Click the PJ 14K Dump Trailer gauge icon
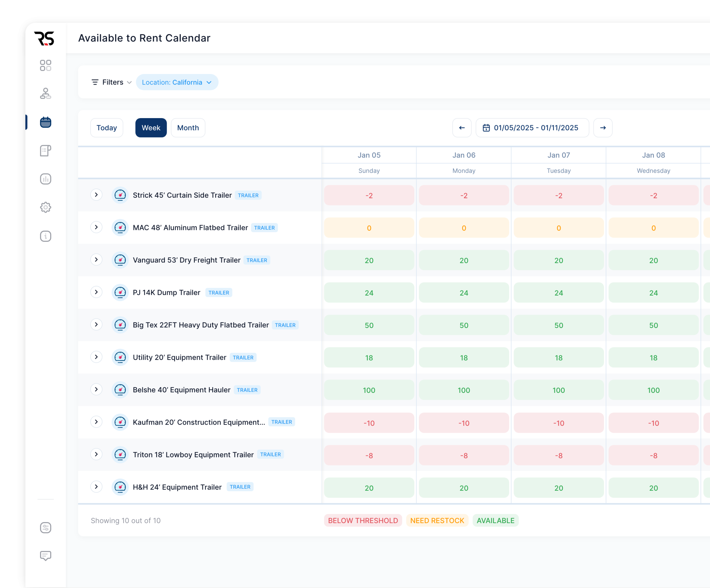Image resolution: width=710 pixels, height=588 pixels. [x=120, y=292]
